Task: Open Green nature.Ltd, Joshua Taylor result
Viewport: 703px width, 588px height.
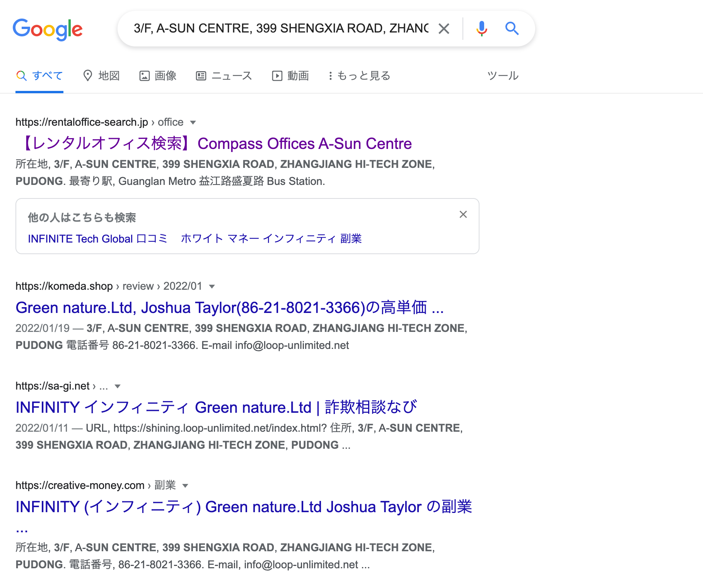Action: click(x=230, y=308)
